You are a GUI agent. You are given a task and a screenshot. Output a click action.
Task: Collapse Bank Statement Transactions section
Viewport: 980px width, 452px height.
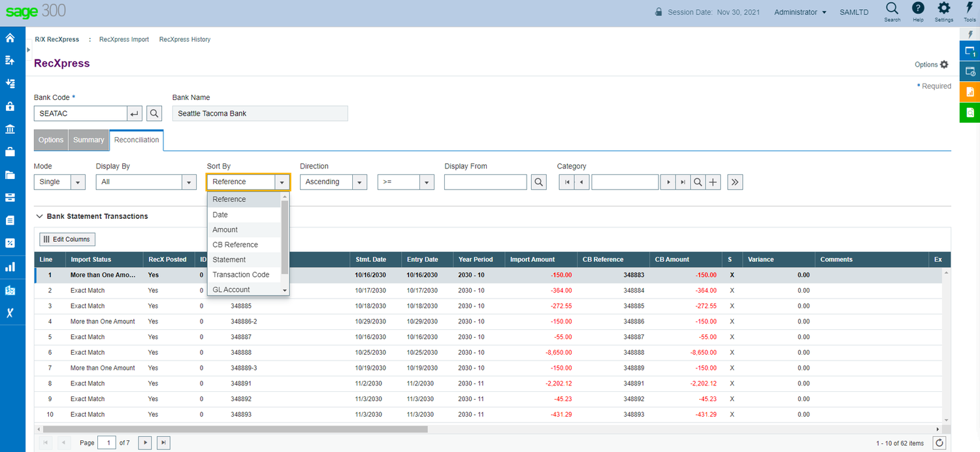40,216
